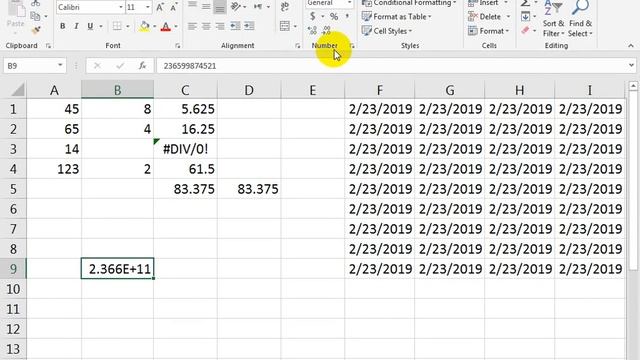Click the vertical scrollbar up arrow
The image size is (640, 360).
(633, 86)
